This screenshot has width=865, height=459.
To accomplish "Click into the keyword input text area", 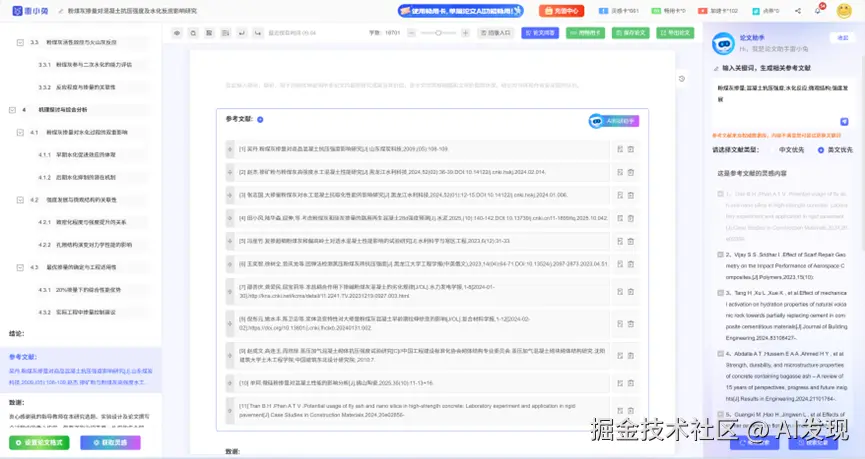I will pyautogui.click(x=783, y=102).
